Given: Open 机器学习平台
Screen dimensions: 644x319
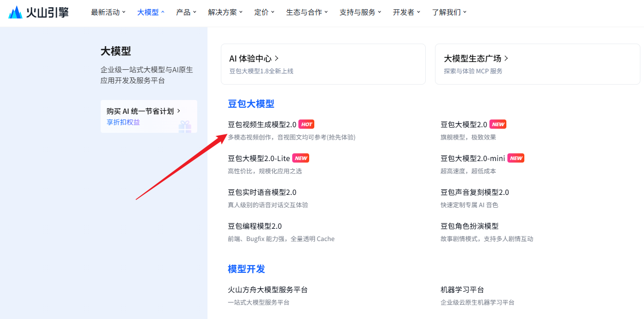Looking at the screenshot, I should pos(462,290).
